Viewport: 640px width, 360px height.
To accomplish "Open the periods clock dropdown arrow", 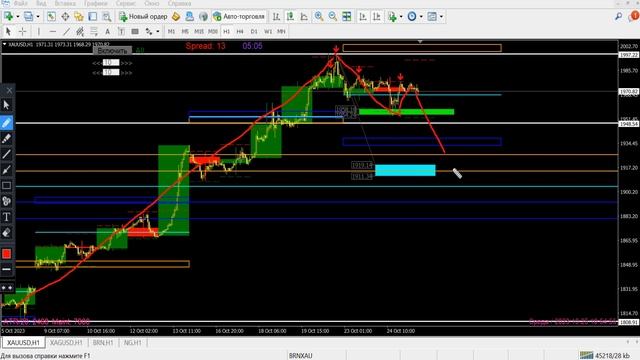I will click(421, 16).
